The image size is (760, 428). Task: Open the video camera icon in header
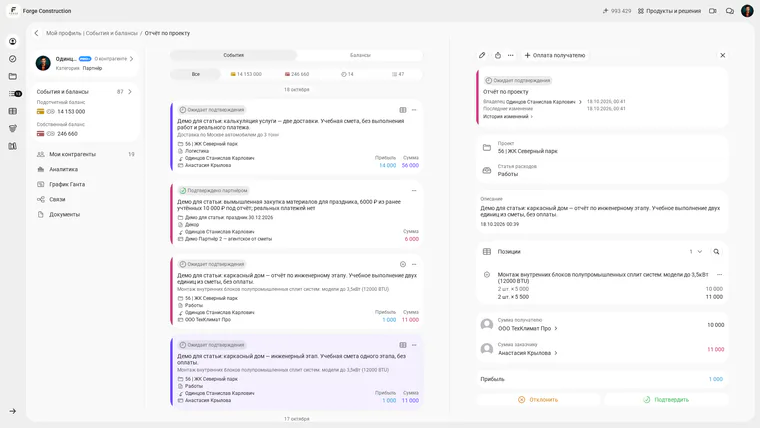point(712,11)
